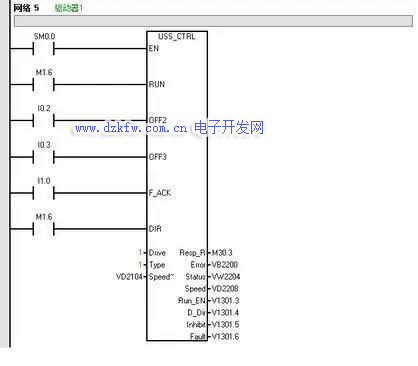This screenshot has height=366, width=418.
Task: Select the M1.6 contact feeding DIR
Action: coord(44,229)
